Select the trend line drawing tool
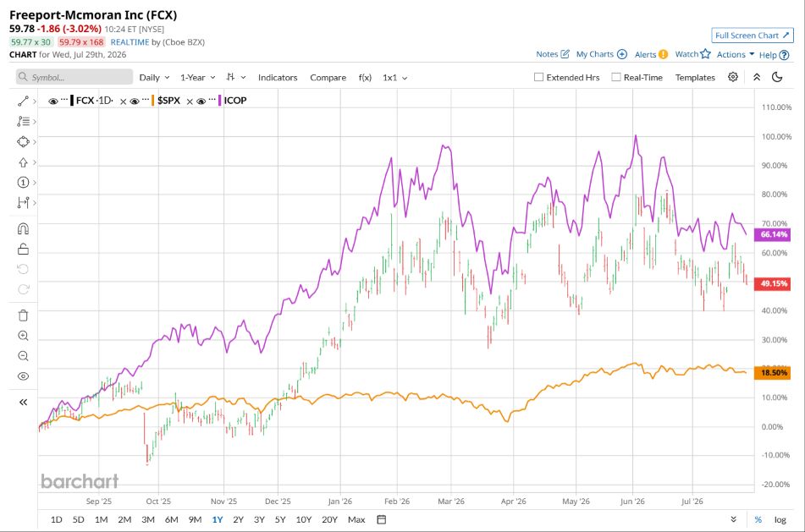This screenshot has width=805, height=532. point(23,101)
